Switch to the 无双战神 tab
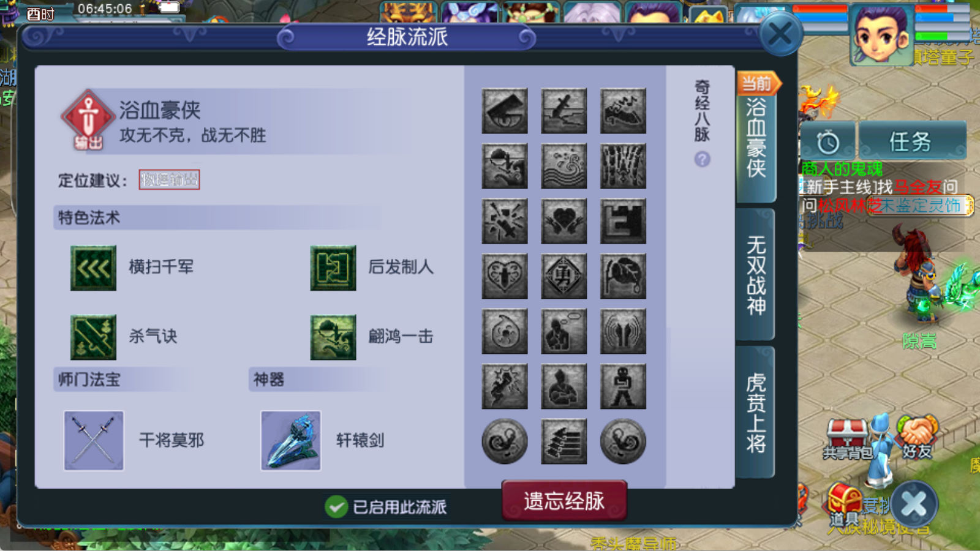The height and width of the screenshot is (551, 980). click(x=756, y=274)
